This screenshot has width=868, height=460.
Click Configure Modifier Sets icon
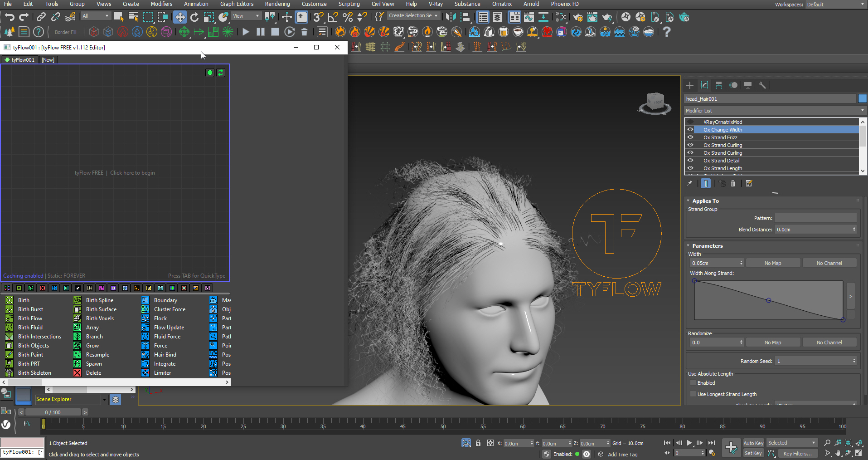pos(749,183)
